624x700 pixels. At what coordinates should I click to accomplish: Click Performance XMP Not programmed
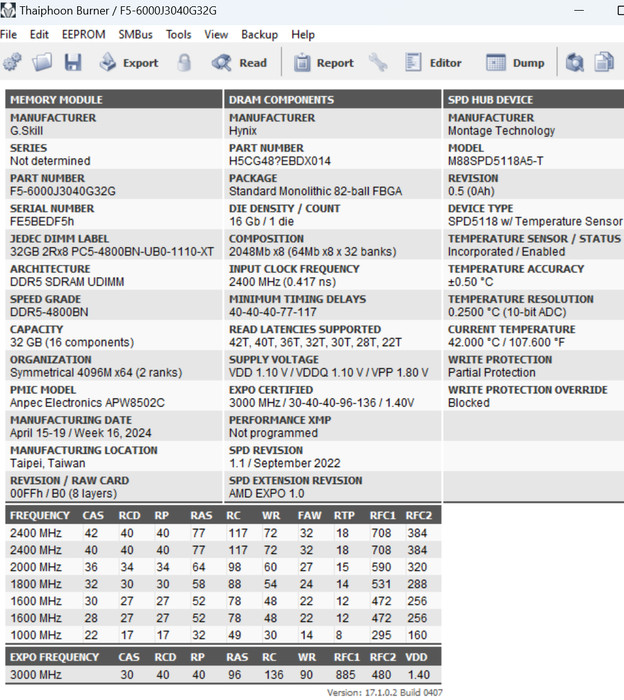(x=273, y=433)
